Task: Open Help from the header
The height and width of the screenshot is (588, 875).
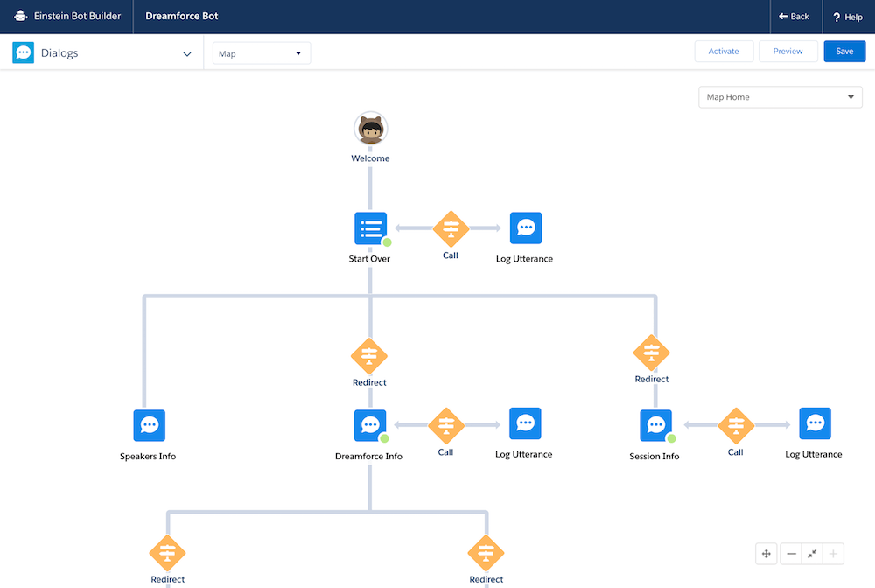Action: tap(848, 17)
